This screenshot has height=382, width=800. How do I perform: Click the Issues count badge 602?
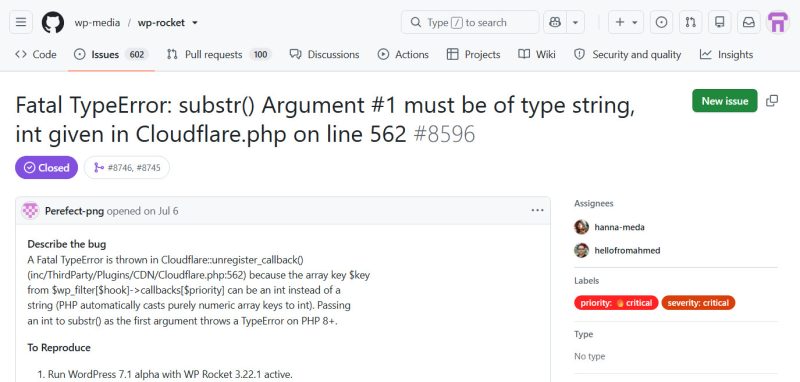[x=137, y=55]
